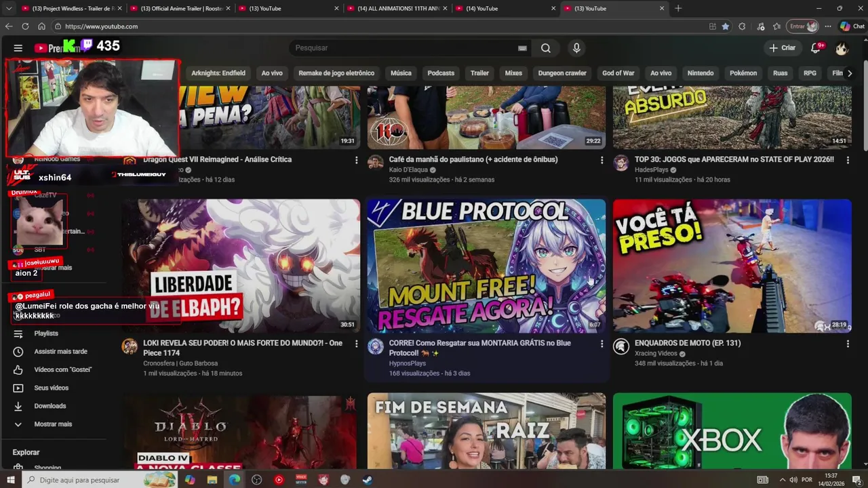Click the taskbar volume speaker icon
Image resolution: width=868 pixels, height=488 pixels.
[x=793, y=480]
